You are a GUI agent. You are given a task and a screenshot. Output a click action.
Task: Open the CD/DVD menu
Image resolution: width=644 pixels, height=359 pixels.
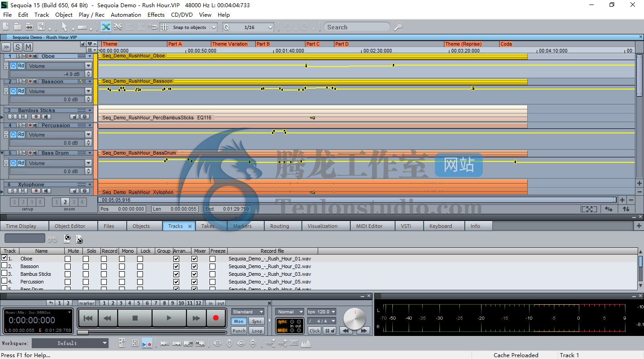click(182, 14)
